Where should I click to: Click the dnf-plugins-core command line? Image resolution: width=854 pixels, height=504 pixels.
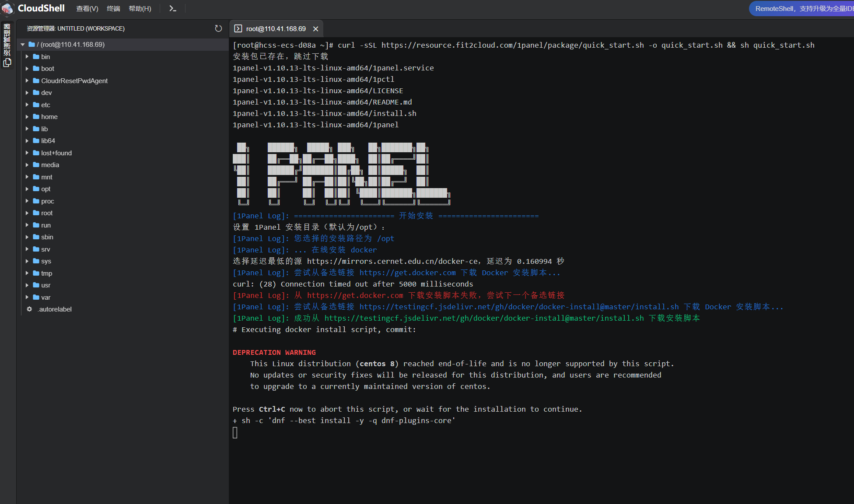tap(344, 421)
